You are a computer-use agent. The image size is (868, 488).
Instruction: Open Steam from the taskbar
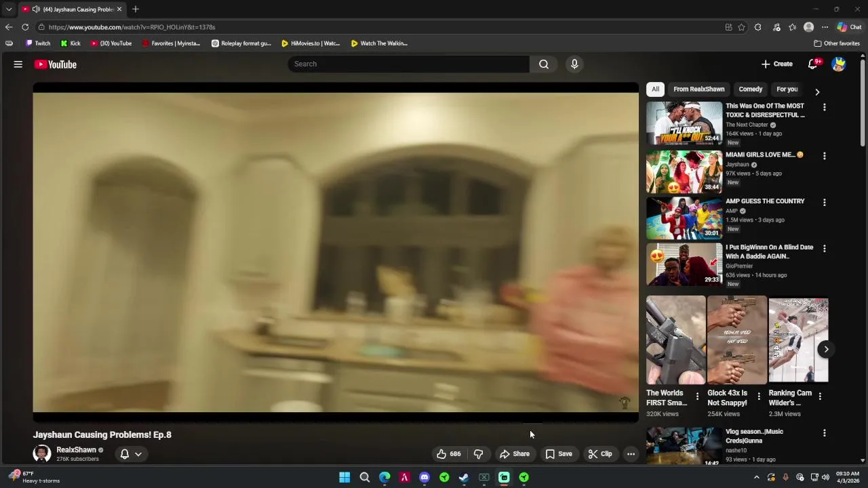point(464,477)
